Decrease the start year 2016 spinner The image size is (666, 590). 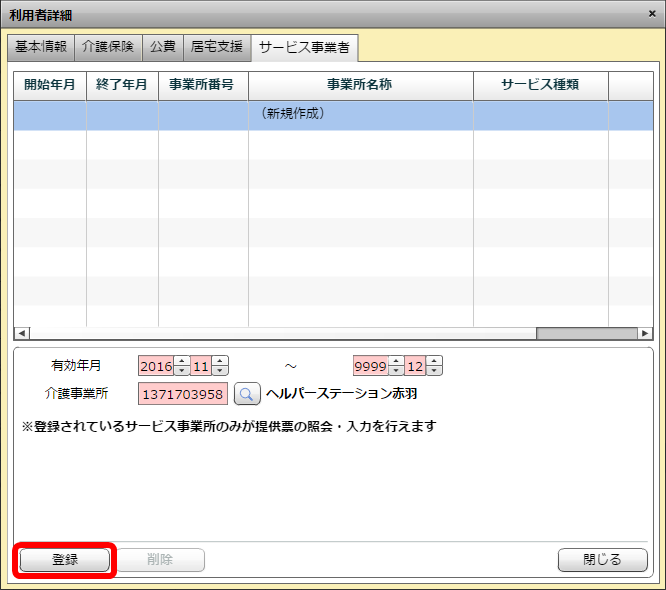tap(182, 371)
